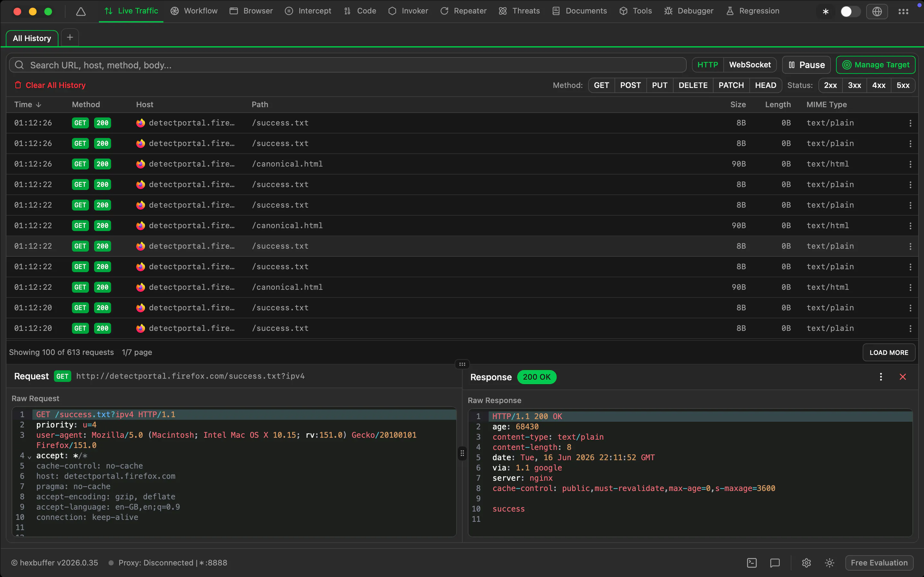The height and width of the screenshot is (577, 924).
Task: Select the HTTP traffic filter
Action: coord(708,65)
